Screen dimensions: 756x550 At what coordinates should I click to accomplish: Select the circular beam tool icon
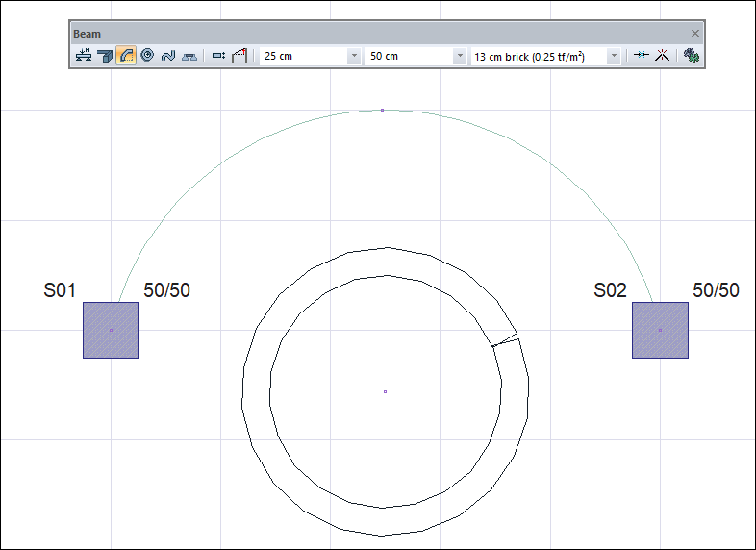pos(147,56)
